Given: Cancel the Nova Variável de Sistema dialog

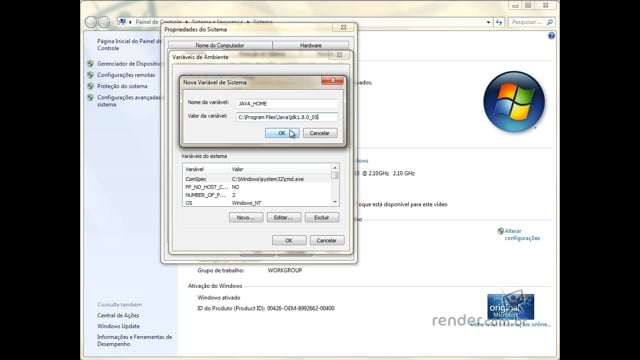Looking at the screenshot, I should pos(320,133).
